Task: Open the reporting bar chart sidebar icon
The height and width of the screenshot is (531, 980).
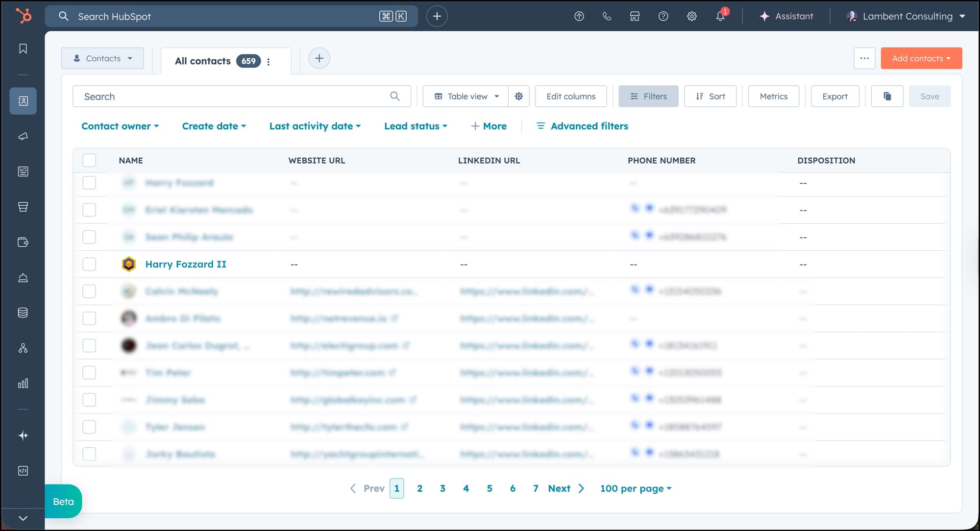Action: (23, 384)
